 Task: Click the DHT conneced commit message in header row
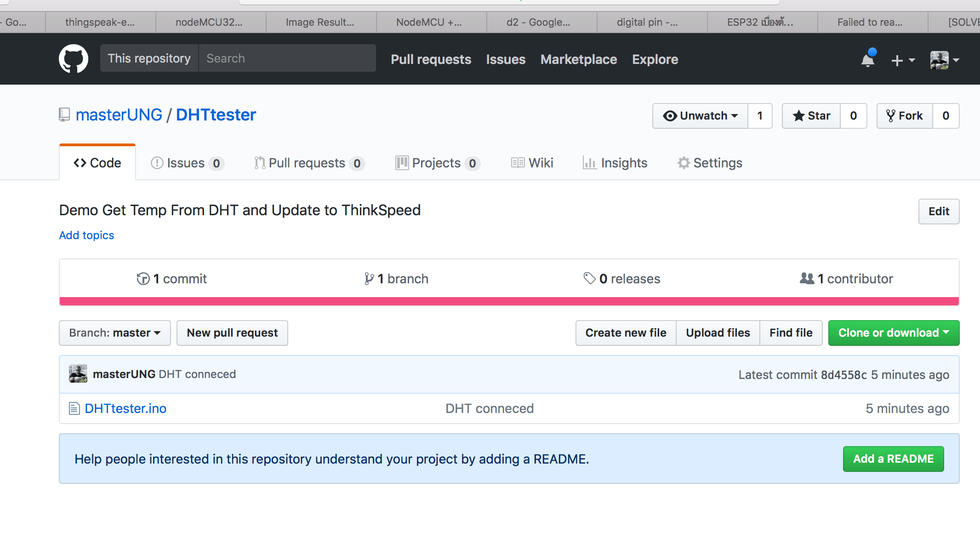click(x=197, y=374)
